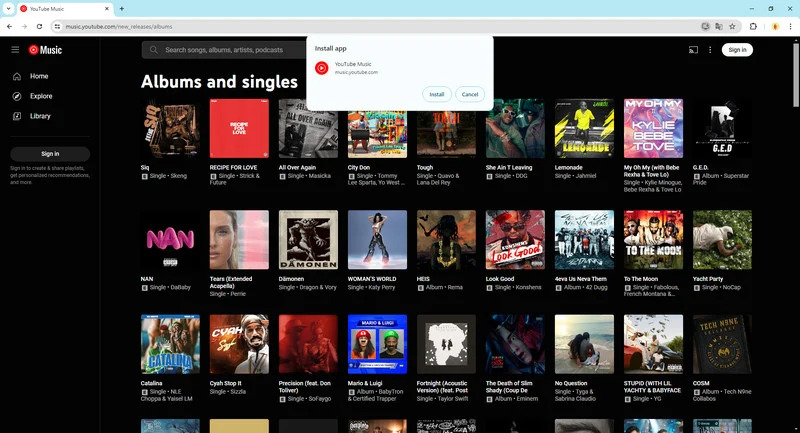Open a new browser tab
Screen dimensions: 800x433
pyautogui.click(x=122, y=8)
